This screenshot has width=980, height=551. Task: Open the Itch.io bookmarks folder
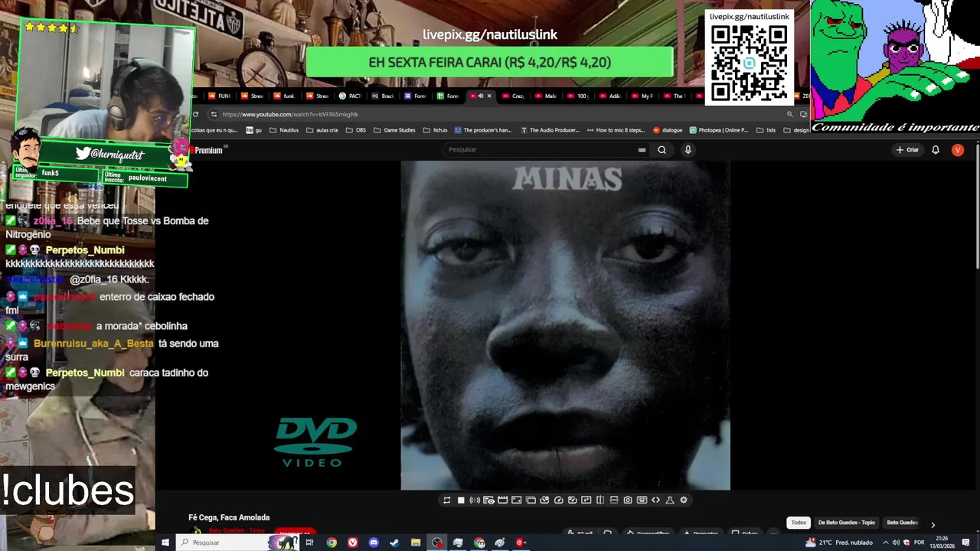point(435,130)
